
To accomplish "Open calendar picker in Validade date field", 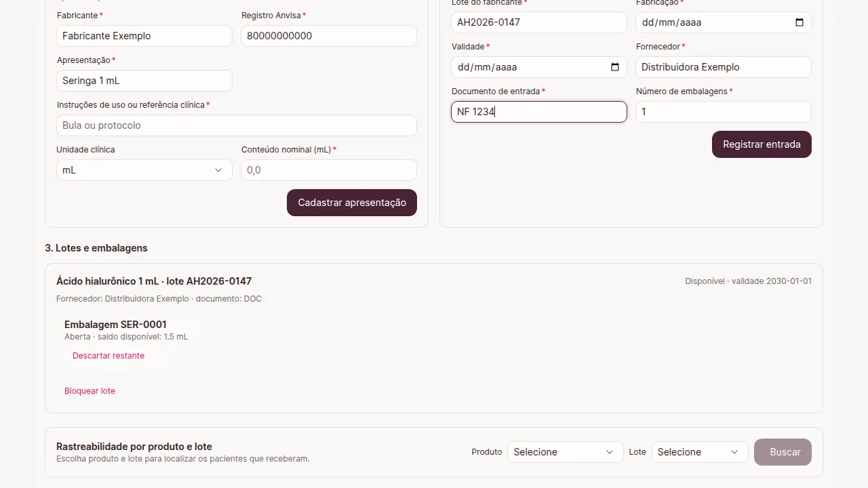I will point(614,67).
